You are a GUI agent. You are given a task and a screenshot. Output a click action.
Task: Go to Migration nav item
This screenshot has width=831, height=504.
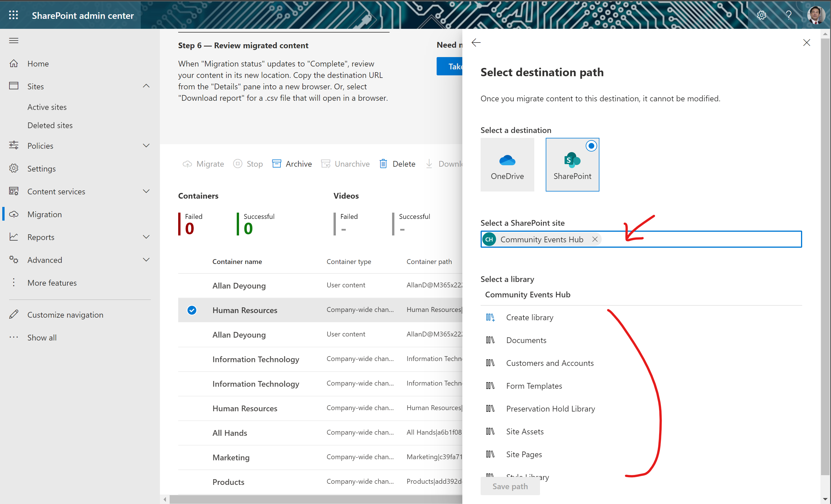click(x=45, y=214)
